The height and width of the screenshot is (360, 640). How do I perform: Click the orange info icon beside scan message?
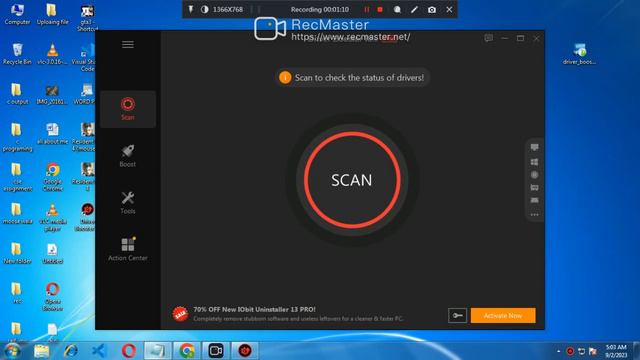[285, 78]
